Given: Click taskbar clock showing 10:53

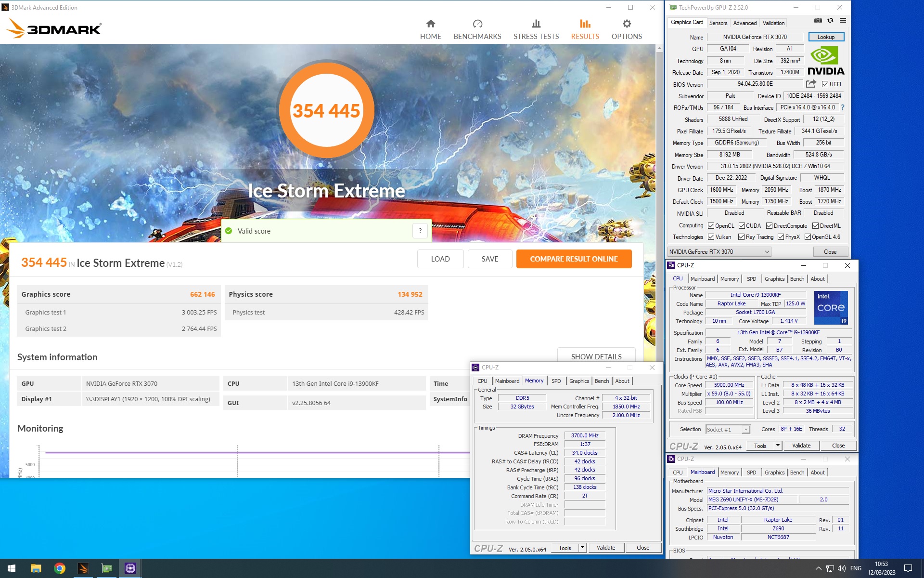Looking at the screenshot, I should (882, 568).
